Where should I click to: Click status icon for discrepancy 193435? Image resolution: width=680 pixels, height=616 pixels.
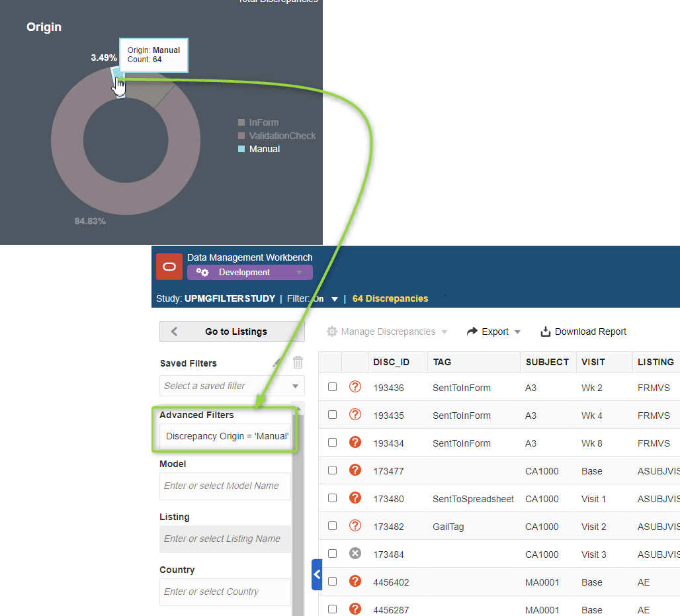click(x=355, y=414)
